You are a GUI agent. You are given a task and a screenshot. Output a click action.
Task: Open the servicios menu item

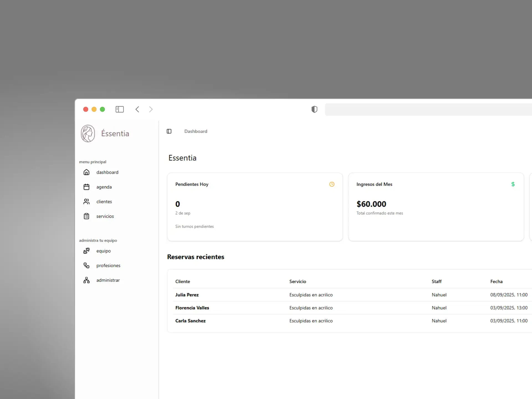point(105,216)
